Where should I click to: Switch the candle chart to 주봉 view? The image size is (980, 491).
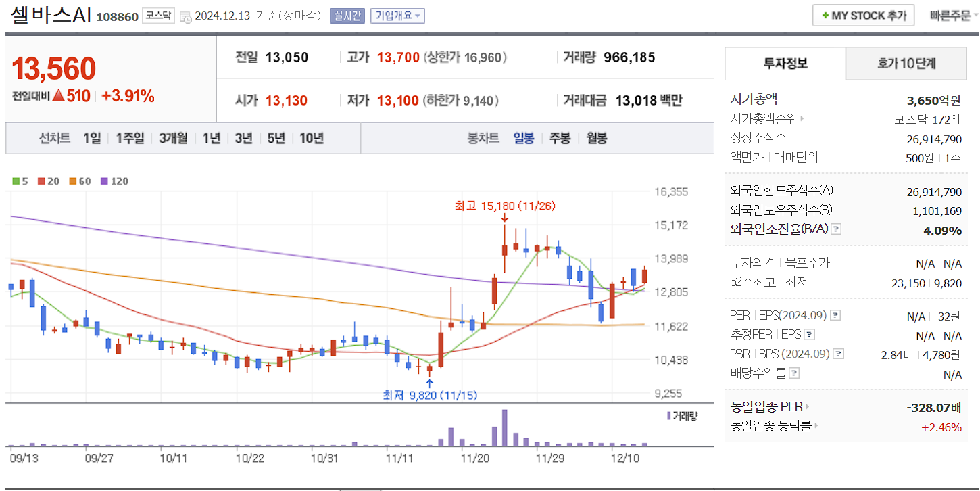pyautogui.click(x=560, y=138)
